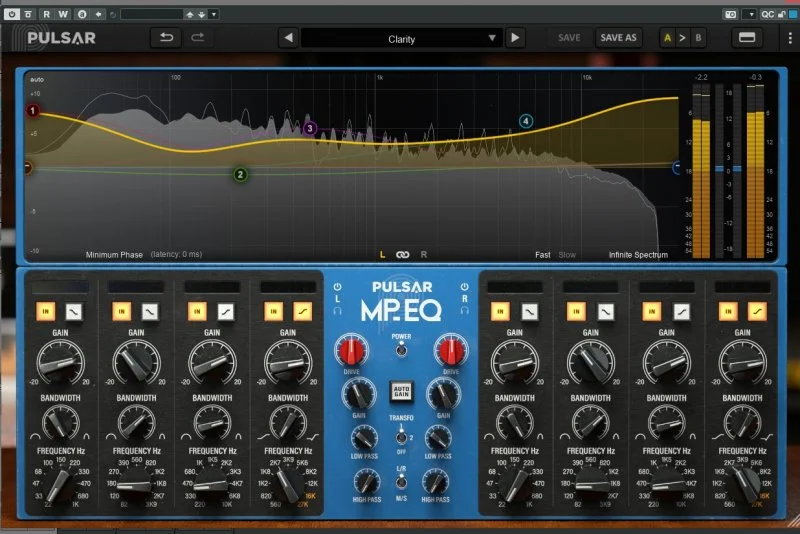Select the B comparison state
800x534 pixels.
[698, 38]
